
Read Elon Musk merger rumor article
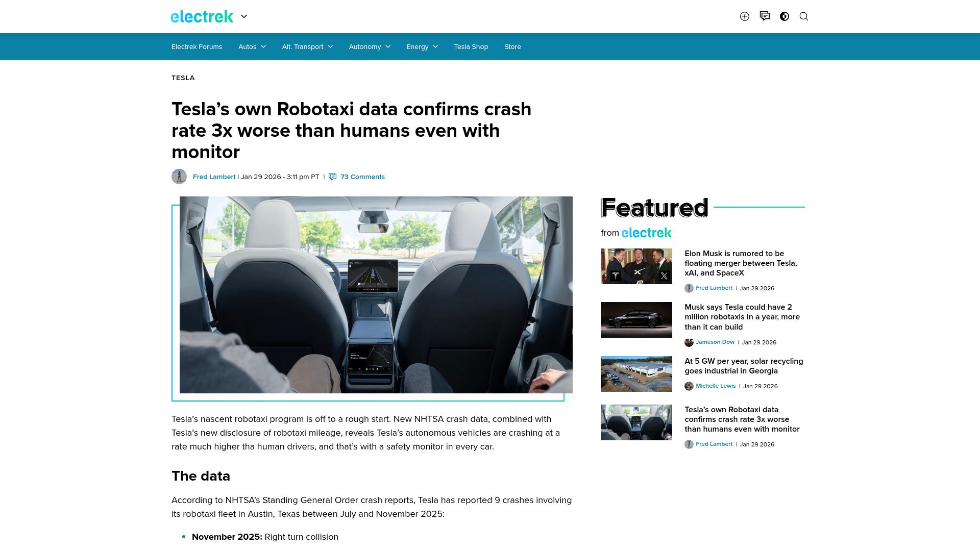(x=741, y=263)
